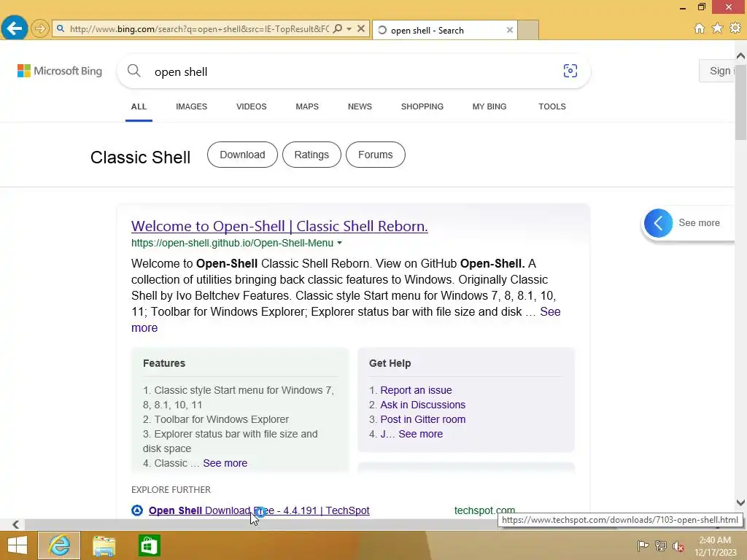Click the vertical scrollbar thumb

pyautogui.click(x=741, y=102)
